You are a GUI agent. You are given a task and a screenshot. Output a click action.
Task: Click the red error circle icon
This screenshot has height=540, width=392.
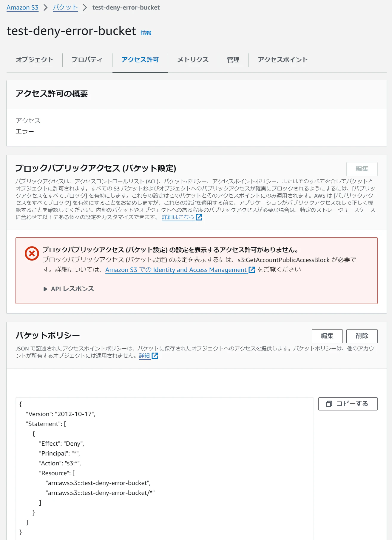(x=32, y=253)
